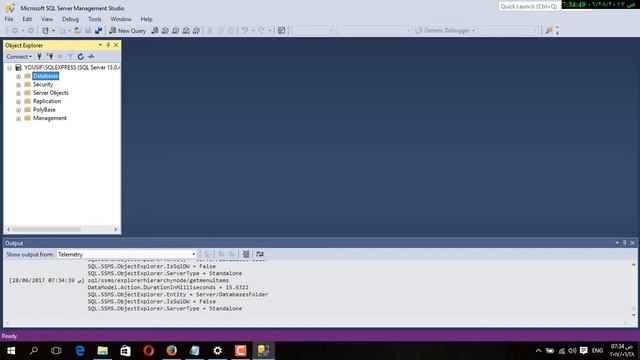This screenshot has width=640, height=360.
Task: Open the File menu
Action: click(x=9, y=19)
